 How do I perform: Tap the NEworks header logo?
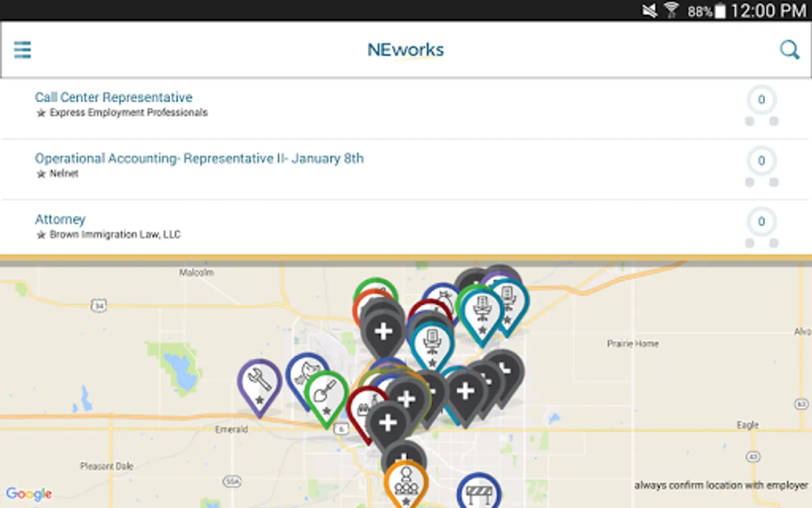pyautogui.click(x=405, y=50)
